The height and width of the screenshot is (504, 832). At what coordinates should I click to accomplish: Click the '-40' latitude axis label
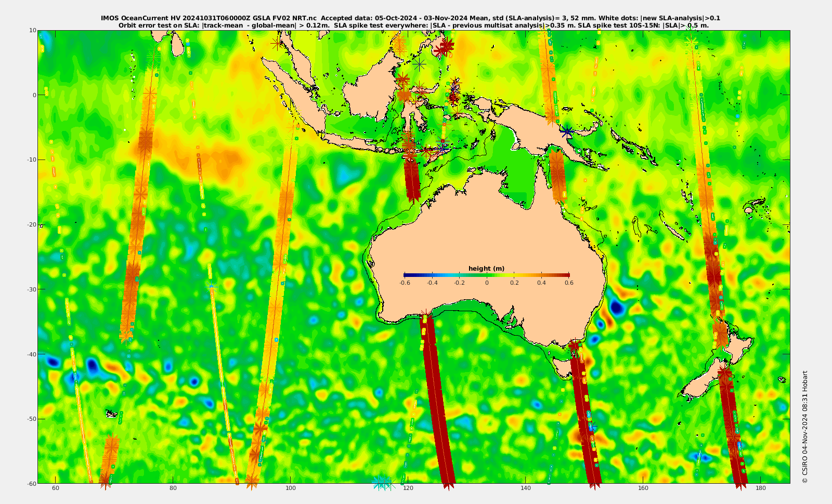pyautogui.click(x=32, y=354)
